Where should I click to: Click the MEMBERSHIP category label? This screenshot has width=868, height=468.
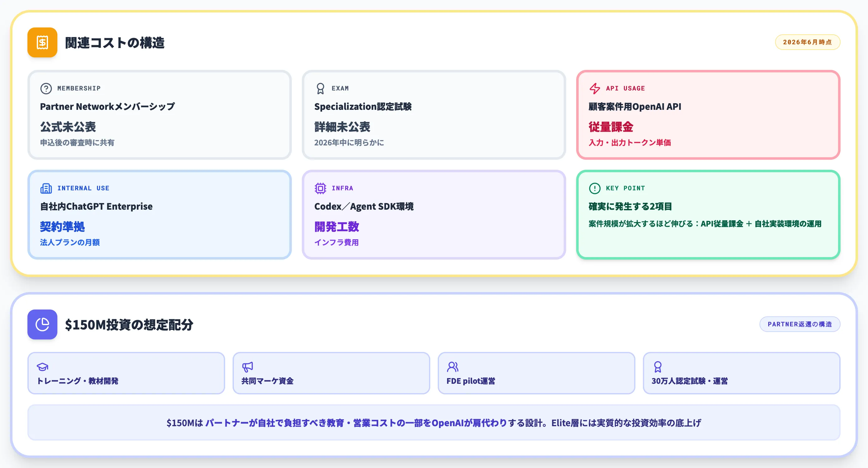79,88
